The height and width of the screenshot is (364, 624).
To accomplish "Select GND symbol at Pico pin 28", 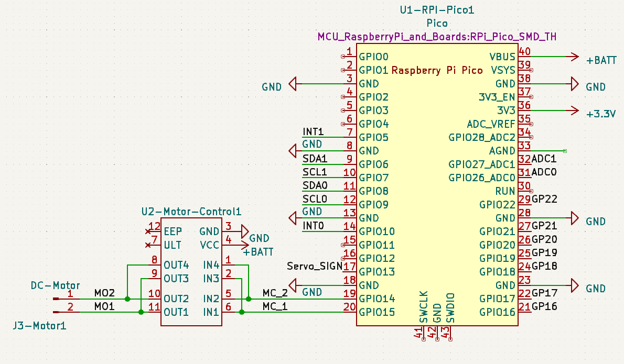I will pos(575,218).
